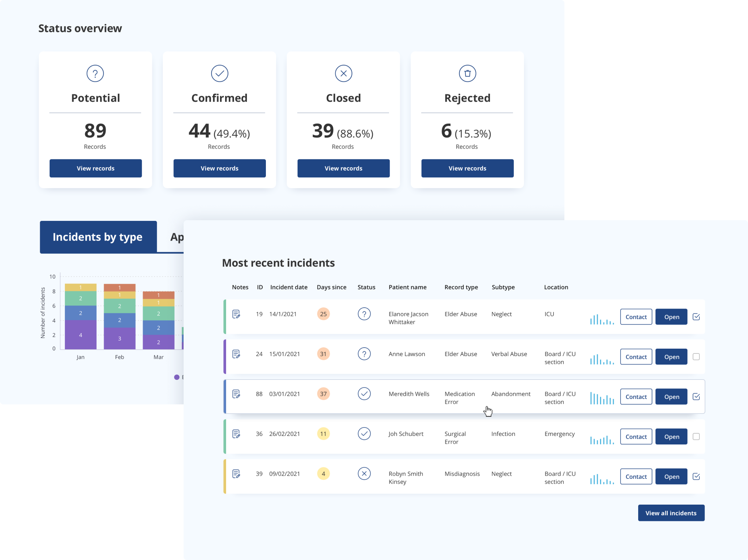Uncheck the checkbox for Elanore Jacson Whittaker
748x560 pixels.
pyautogui.click(x=696, y=317)
